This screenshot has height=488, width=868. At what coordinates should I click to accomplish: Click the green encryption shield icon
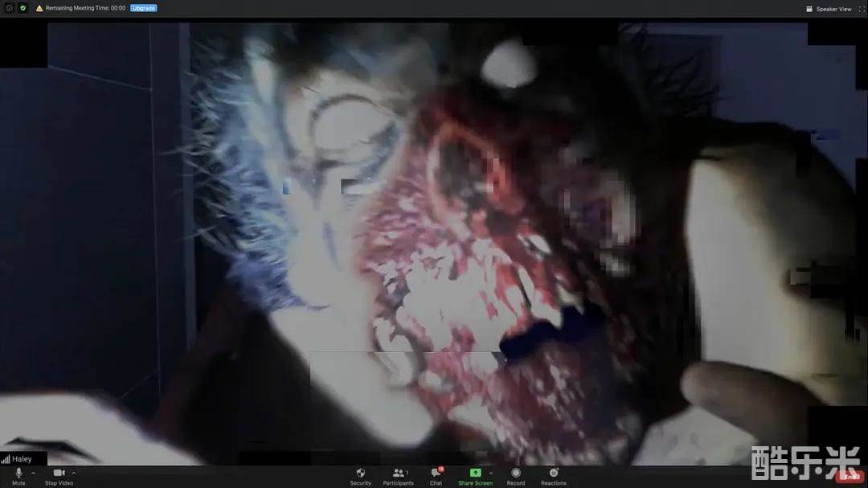tap(23, 8)
